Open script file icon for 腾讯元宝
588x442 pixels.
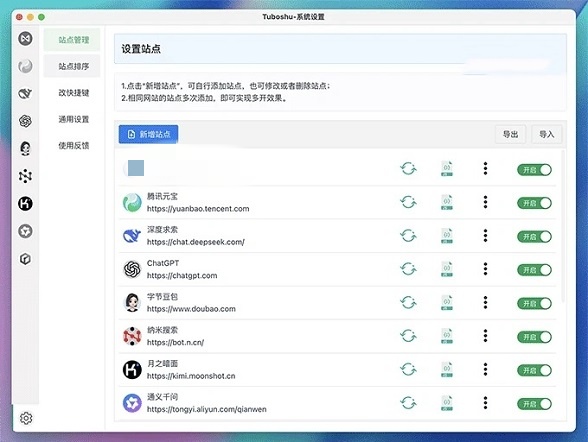(x=447, y=202)
